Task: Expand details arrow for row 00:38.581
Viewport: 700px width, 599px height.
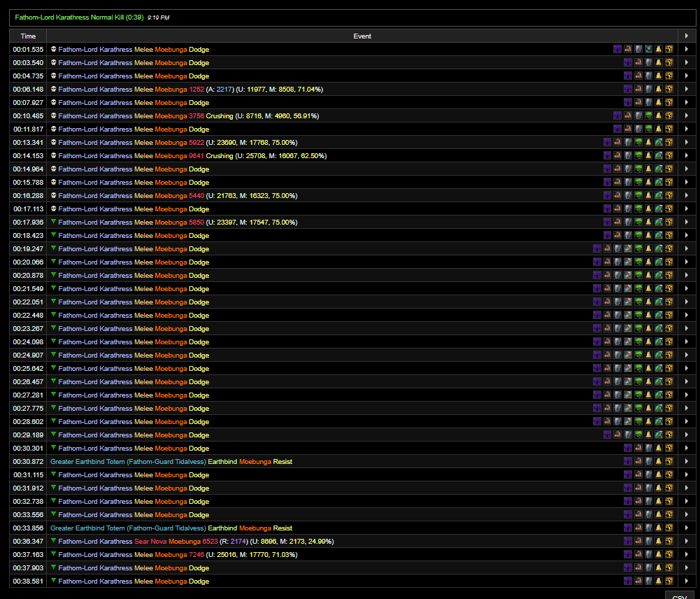Action: tap(687, 581)
